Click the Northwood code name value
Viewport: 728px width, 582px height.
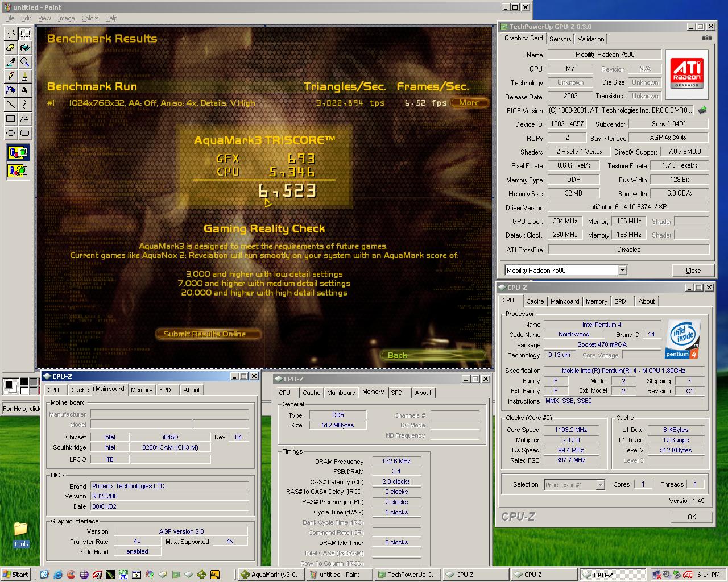574,334
